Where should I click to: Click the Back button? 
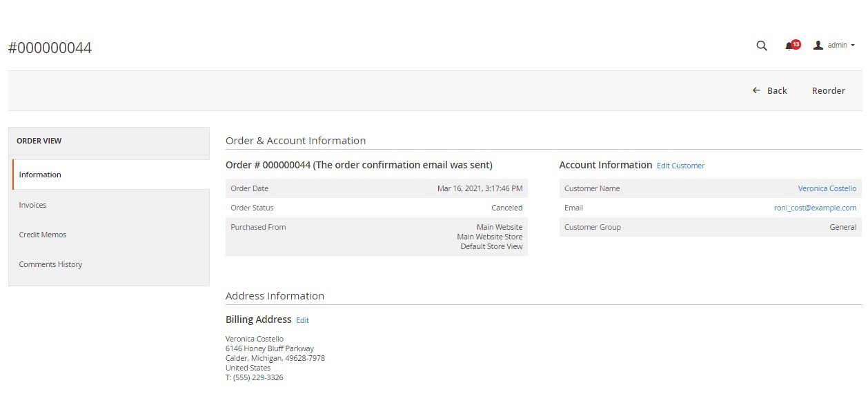pyautogui.click(x=769, y=90)
